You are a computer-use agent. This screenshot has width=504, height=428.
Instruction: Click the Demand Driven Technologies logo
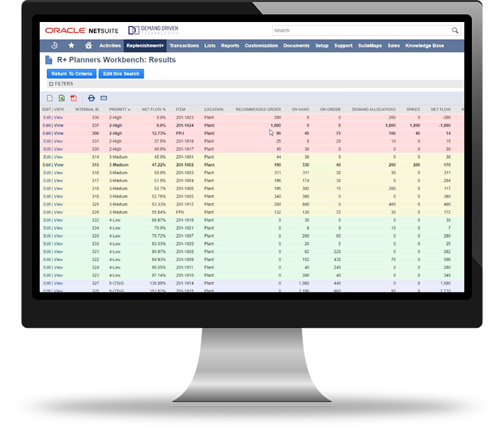coord(153,30)
